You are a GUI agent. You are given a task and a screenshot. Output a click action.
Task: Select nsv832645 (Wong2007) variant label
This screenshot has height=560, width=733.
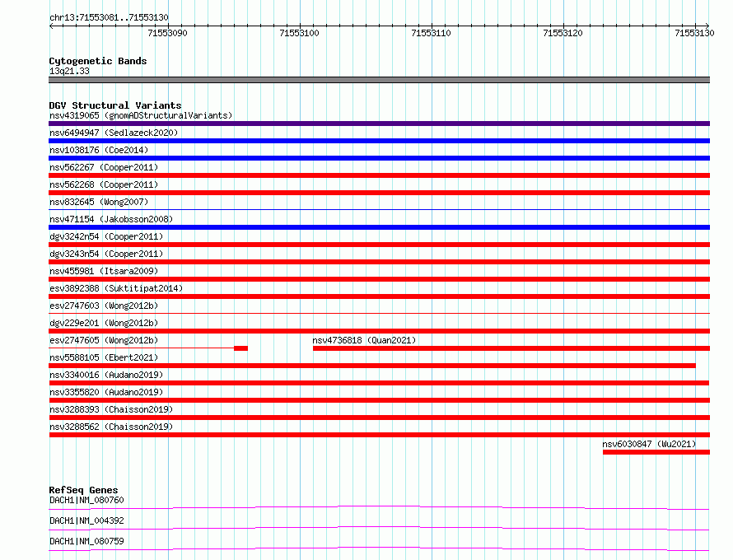pyautogui.click(x=99, y=202)
